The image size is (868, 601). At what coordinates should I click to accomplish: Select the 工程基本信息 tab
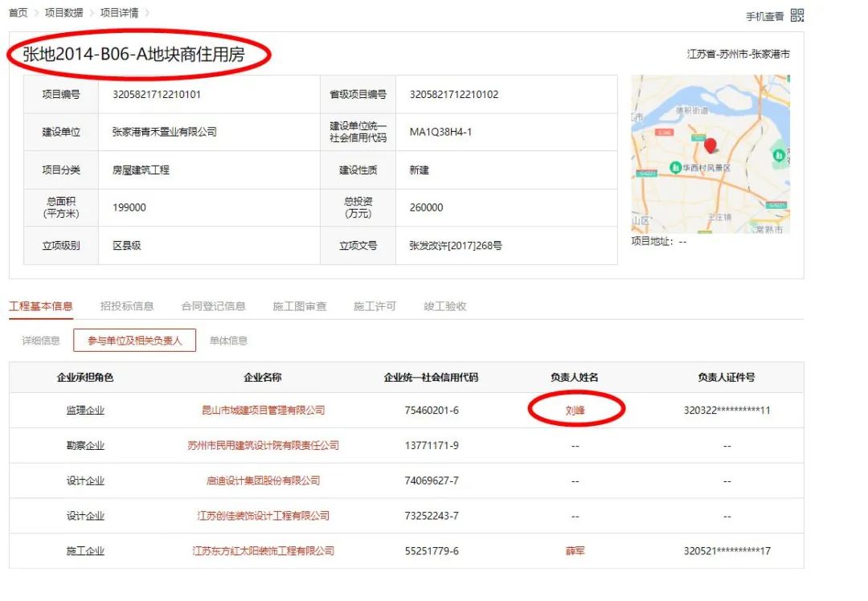pos(41,306)
